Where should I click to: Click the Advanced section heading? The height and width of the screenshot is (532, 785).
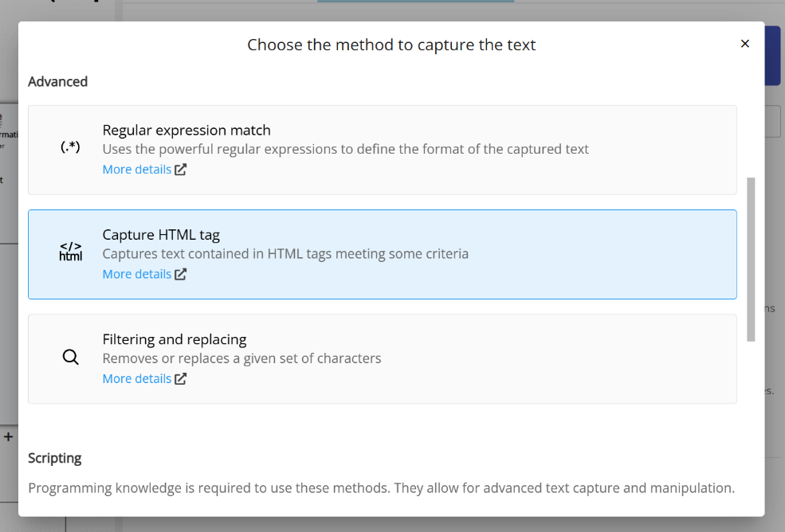pyautogui.click(x=57, y=81)
